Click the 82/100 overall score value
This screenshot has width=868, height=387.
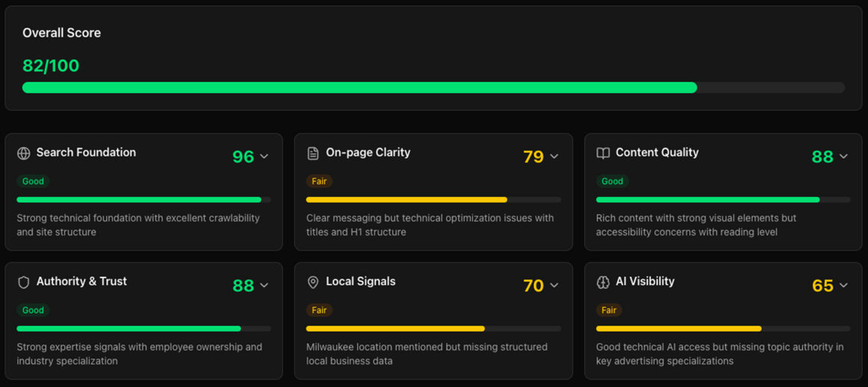coord(51,66)
